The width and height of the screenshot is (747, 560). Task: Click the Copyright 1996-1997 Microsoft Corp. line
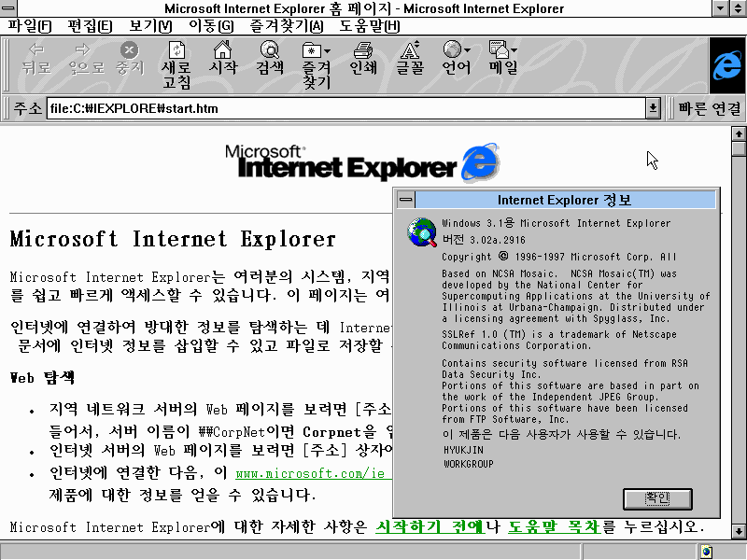(558, 257)
